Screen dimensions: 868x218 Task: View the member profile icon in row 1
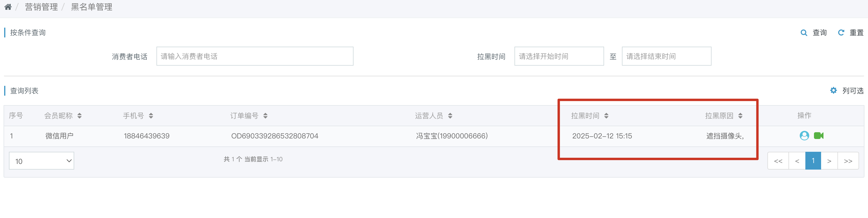point(804,135)
